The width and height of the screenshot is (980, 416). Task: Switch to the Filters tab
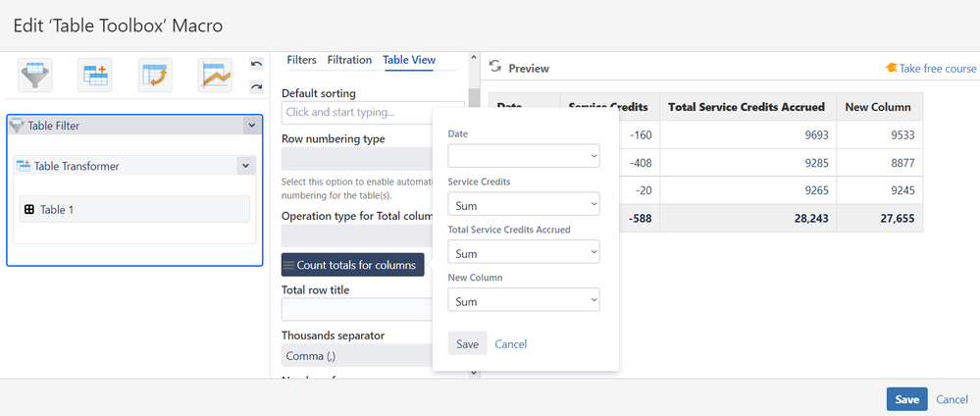point(301,60)
